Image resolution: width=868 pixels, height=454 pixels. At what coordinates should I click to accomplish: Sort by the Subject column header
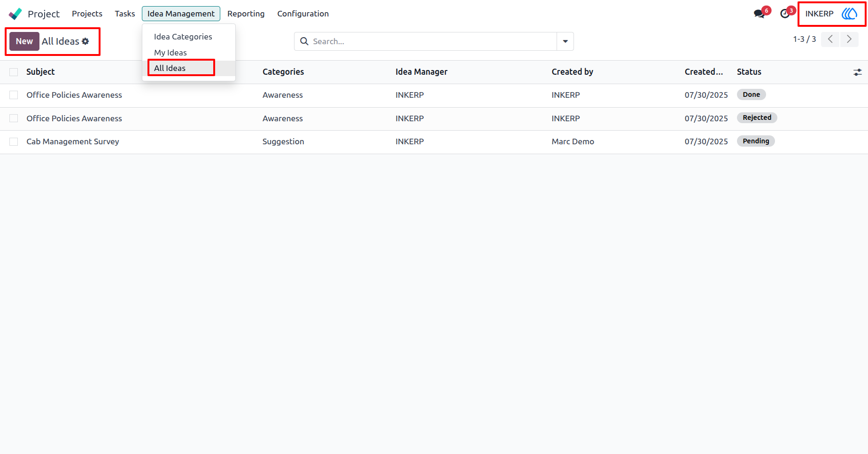[40, 72]
